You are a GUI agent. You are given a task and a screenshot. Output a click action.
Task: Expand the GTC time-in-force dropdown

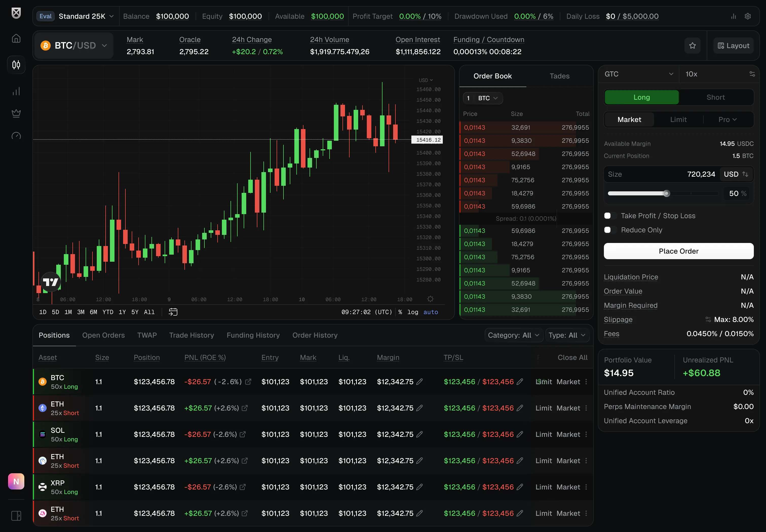pyautogui.click(x=639, y=74)
